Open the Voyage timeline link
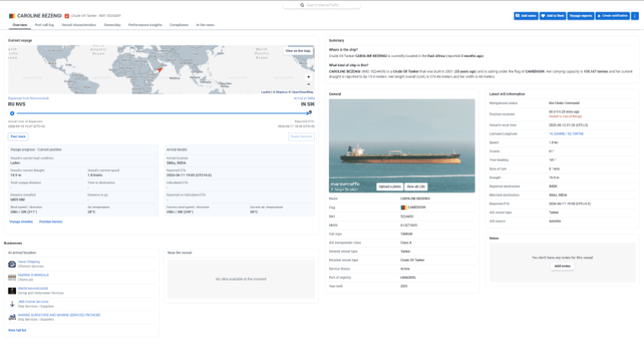644x345 pixels. [21, 222]
